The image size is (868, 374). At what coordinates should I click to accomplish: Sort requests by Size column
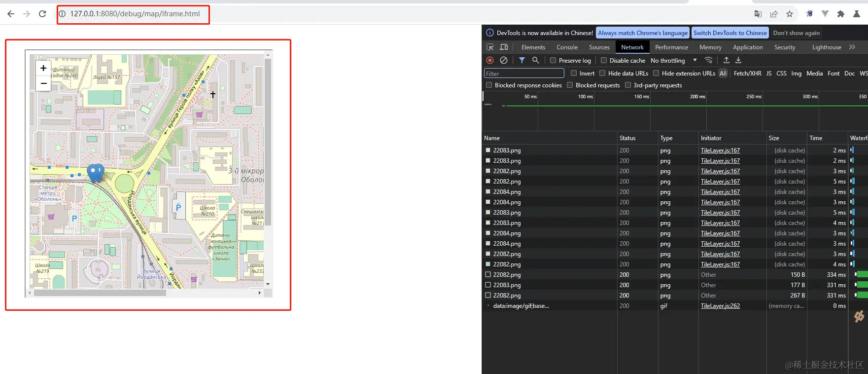click(787, 138)
